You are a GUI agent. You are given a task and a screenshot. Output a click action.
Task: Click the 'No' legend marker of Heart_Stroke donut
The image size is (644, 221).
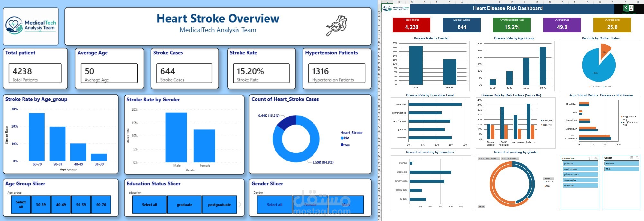pyautogui.click(x=342, y=138)
